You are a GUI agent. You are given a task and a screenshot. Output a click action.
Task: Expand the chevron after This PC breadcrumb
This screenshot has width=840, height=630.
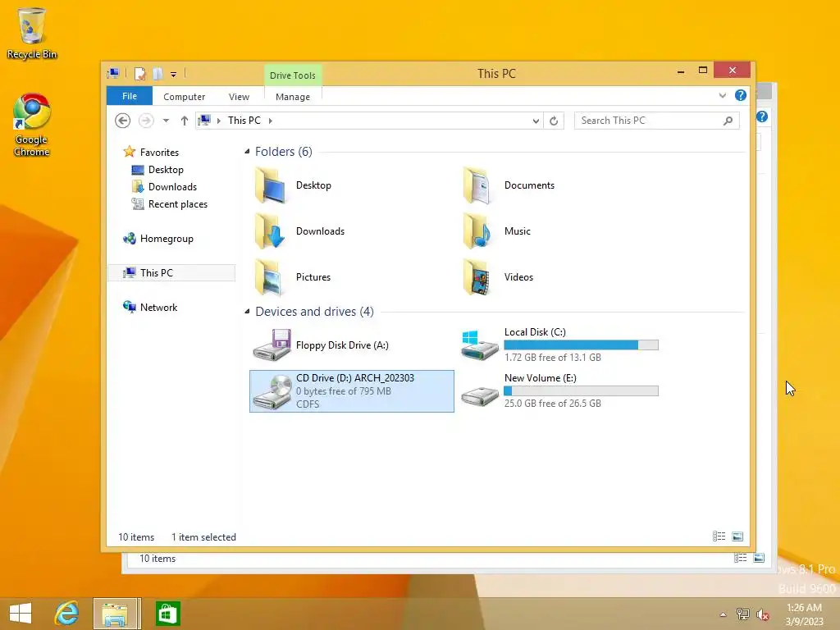[271, 121]
